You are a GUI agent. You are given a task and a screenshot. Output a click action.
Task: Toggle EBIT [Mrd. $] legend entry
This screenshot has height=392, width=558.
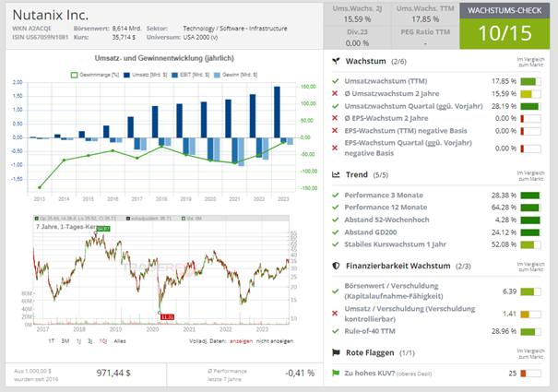(x=190, y=75)
